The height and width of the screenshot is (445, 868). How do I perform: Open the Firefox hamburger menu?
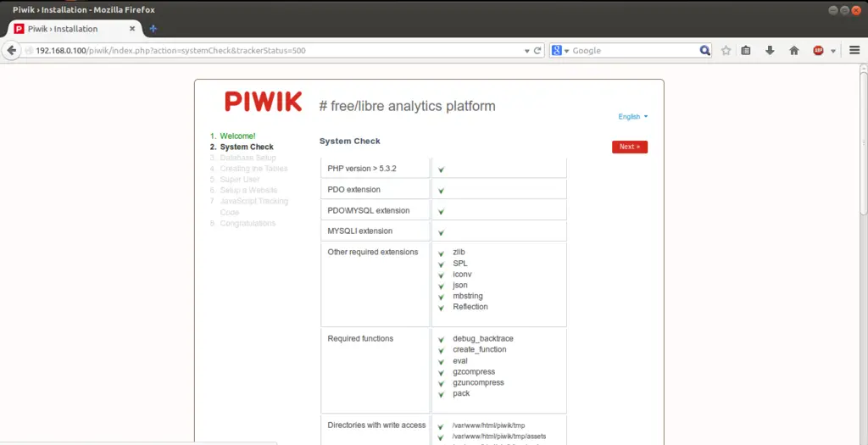(x=854, y=50)
